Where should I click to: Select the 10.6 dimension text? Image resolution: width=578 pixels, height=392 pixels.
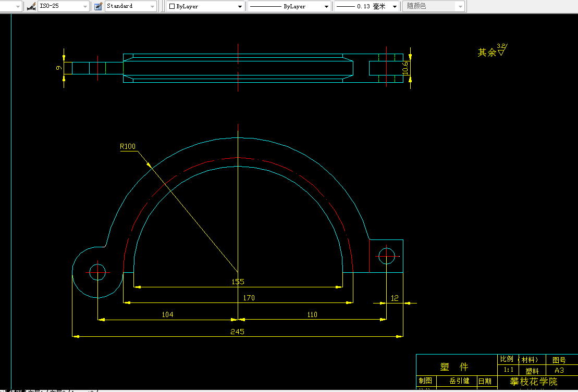pyautogui.click(x=405, y=68)
